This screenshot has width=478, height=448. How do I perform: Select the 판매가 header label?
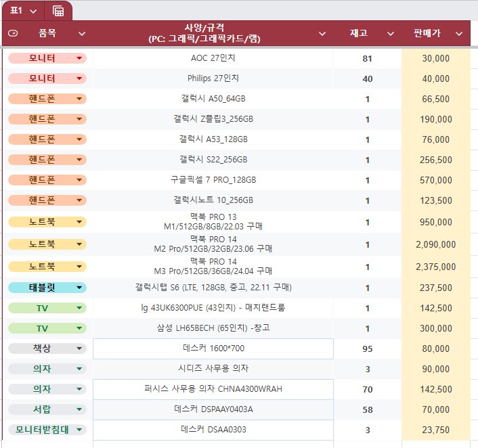point(427,33)
